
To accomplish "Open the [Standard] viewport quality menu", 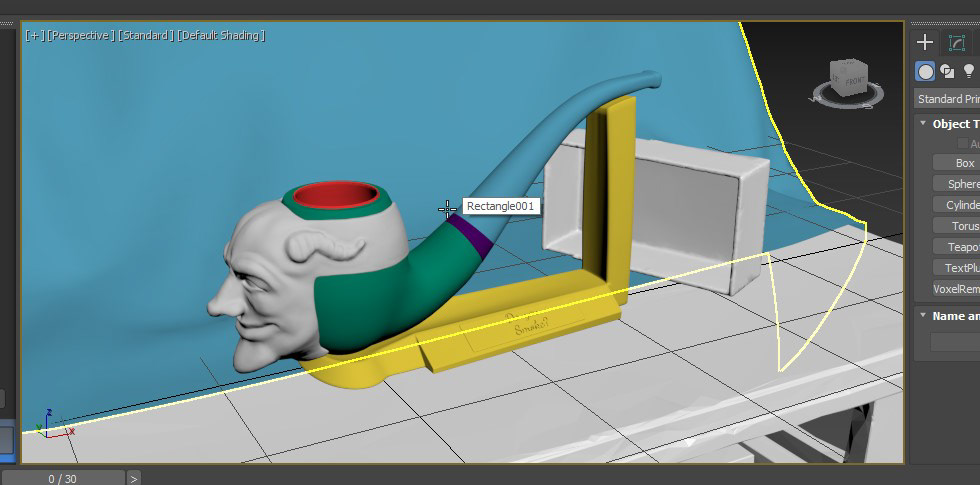I will (x=146, y=36).
